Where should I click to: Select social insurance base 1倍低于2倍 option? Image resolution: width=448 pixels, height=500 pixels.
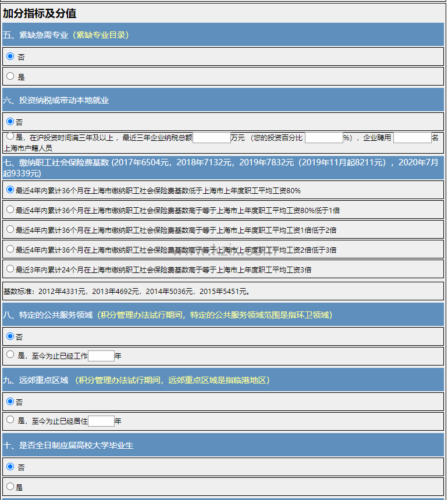(10, 229)
